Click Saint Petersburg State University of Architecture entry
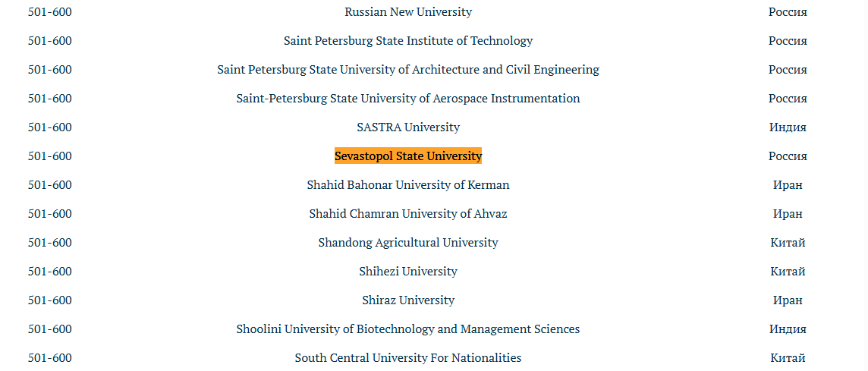868x371 pixels. [408, 69]
